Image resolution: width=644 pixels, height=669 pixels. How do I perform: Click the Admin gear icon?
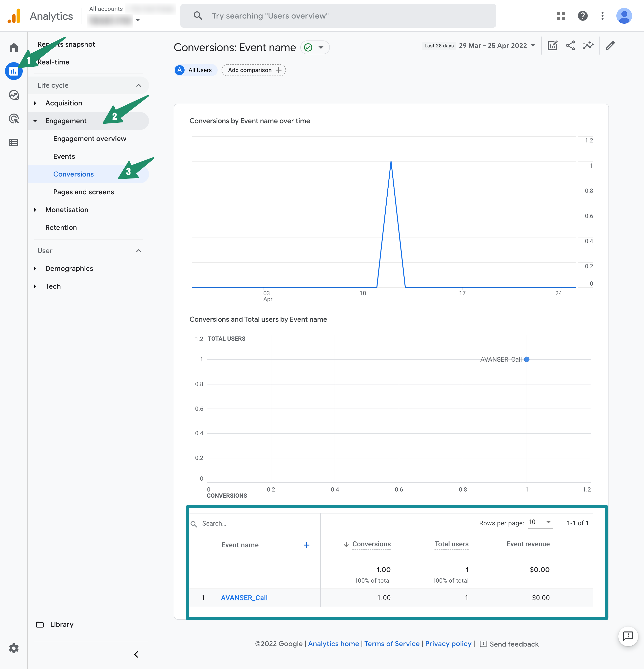tap(14, 648)
